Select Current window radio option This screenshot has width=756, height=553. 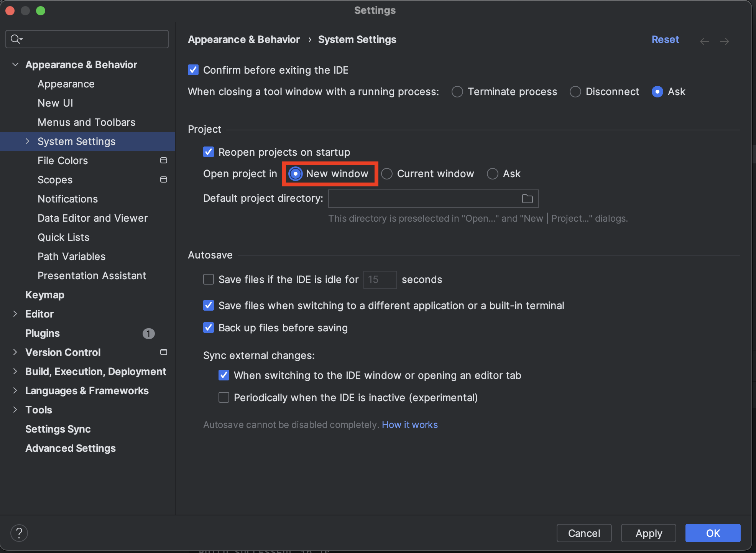coord(387,174)
